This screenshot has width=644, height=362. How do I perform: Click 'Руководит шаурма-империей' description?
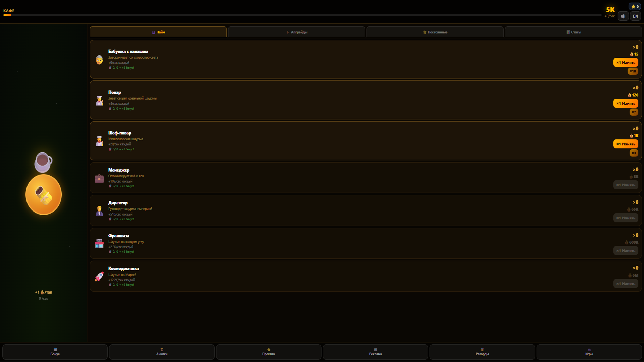(x=130, y=209)
